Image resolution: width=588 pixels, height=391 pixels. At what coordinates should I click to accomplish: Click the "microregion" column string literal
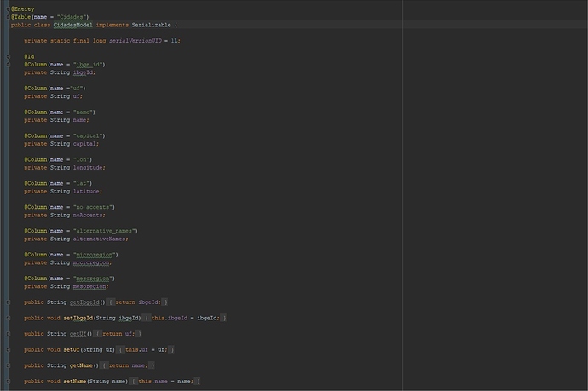94,255
